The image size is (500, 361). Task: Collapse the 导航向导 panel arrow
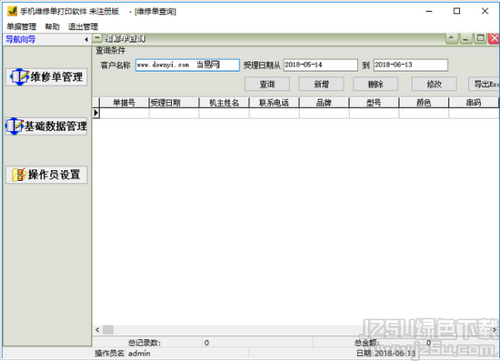86,40
